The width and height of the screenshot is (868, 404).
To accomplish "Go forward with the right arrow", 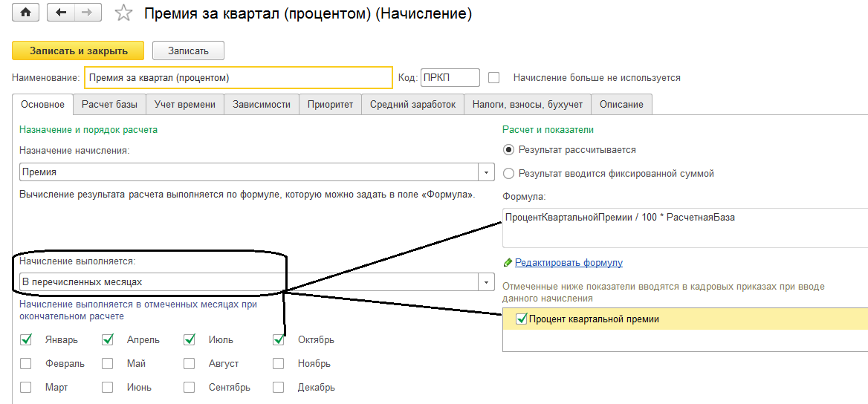I will 88,13.
